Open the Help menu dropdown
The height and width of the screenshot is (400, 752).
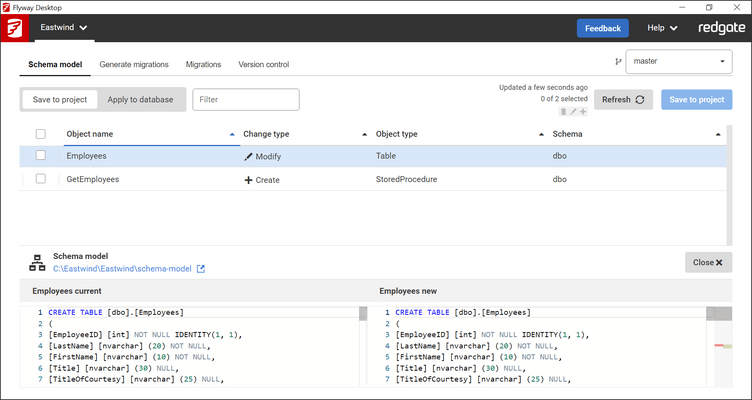point(662,28)
